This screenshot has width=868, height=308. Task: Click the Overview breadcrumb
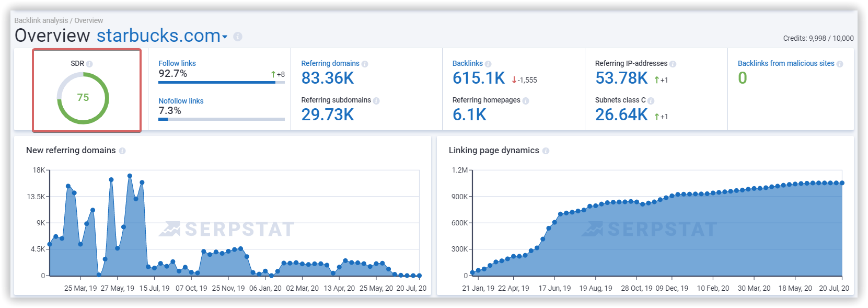click(89, 20)
